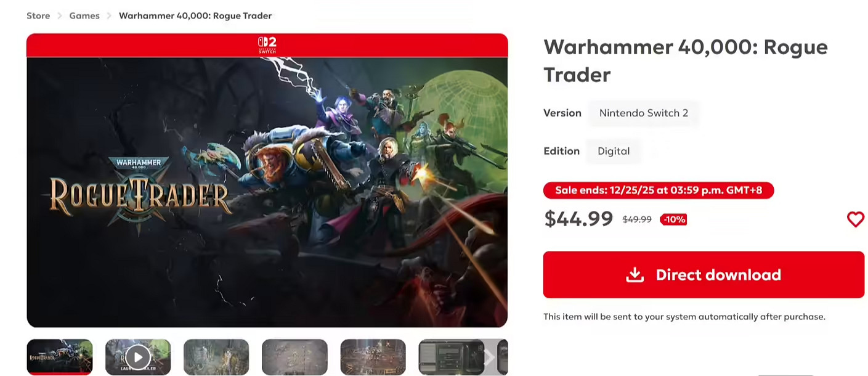Viewport: 868px width, 376px height.
Task: View the fourth gameplay screenshot thumbnail
Action: click(x=294, y=357)
